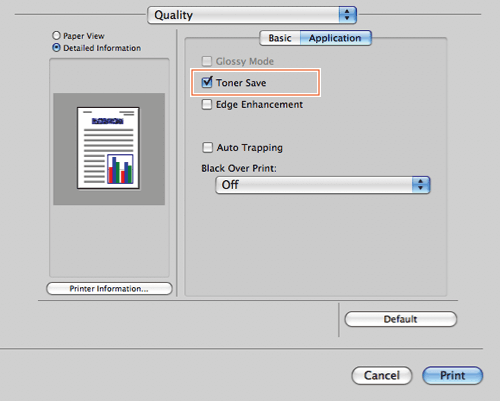500x401 pixels.
Task: Switch to the Basic tab
Action: coord(280,38)
